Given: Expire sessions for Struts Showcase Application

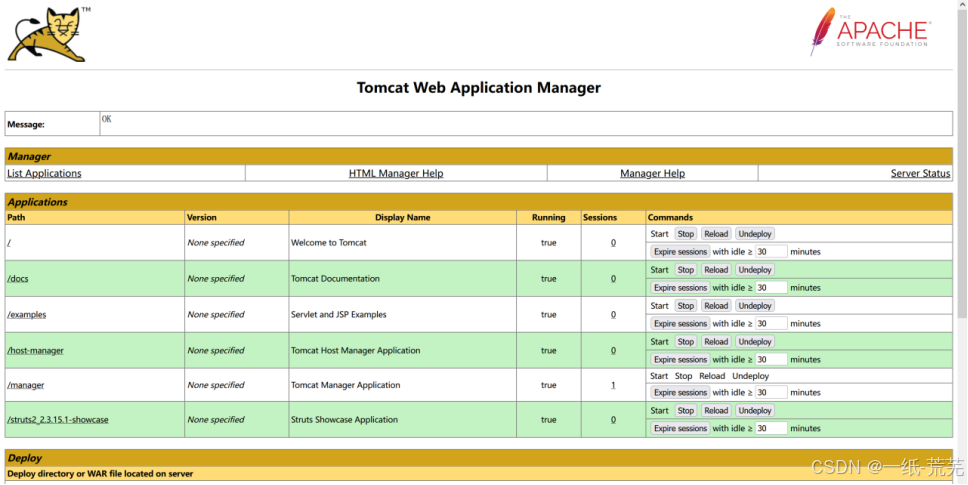Looking at the screenshot, I should coord(680,428).
